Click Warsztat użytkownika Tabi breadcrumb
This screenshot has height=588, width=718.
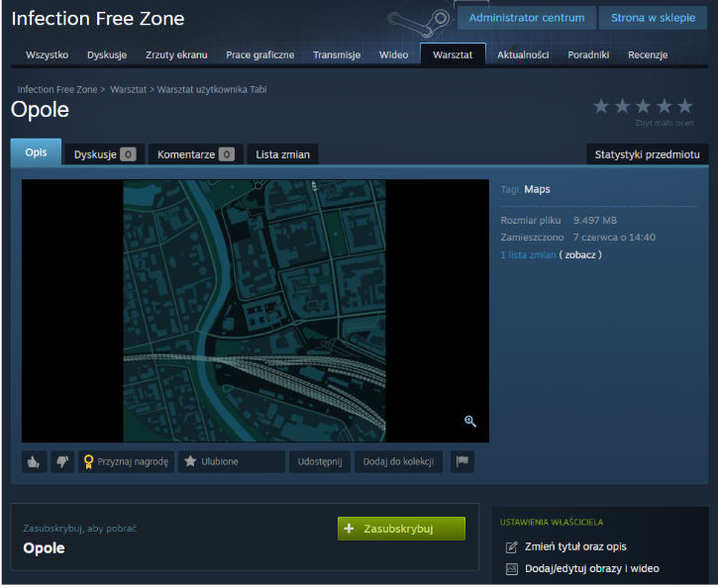tap(212, 90)
